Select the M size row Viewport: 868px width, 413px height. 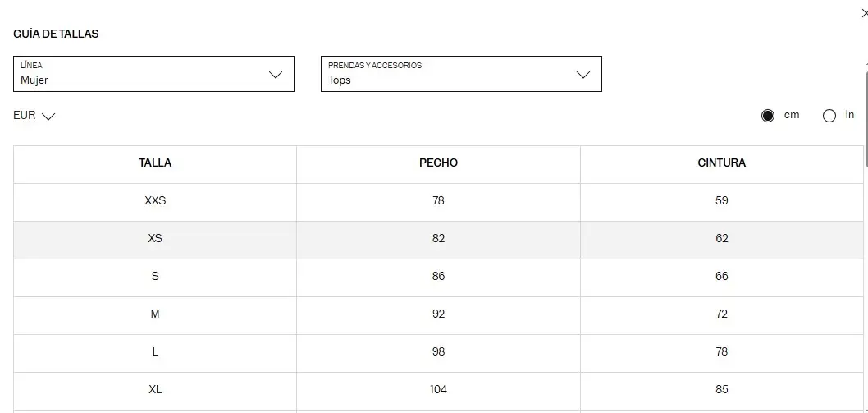pyautogui.click(x=438, y=315)
